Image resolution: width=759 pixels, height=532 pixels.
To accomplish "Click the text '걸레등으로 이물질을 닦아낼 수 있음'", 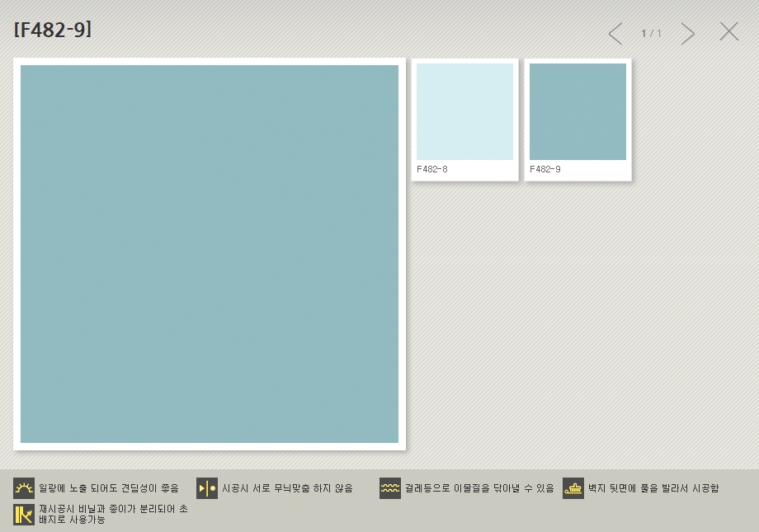I will point(479,488).
